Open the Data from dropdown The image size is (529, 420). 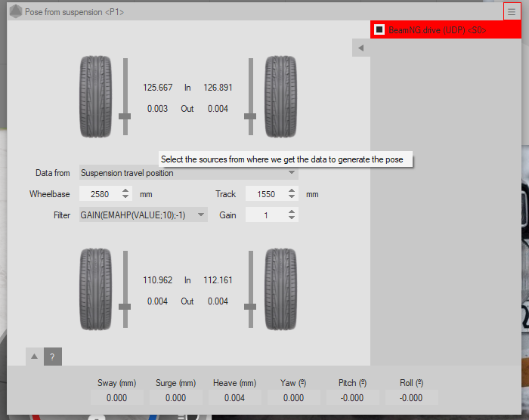coord(188,173)
